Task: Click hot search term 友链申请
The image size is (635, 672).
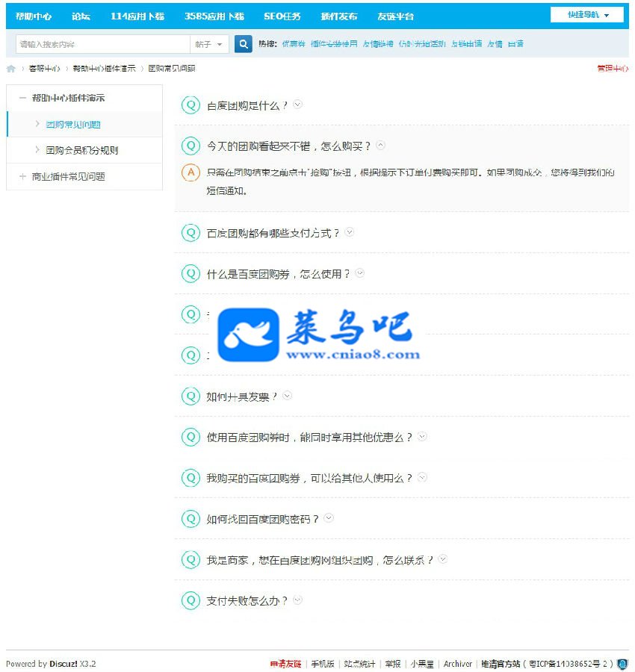Action: pyautogui.click(x=466, y=44)
